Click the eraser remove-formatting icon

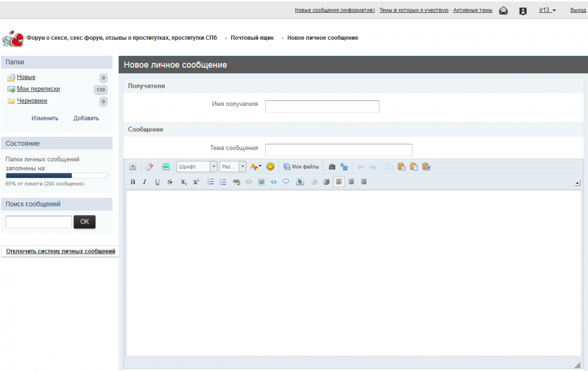(x=149, y=167)
